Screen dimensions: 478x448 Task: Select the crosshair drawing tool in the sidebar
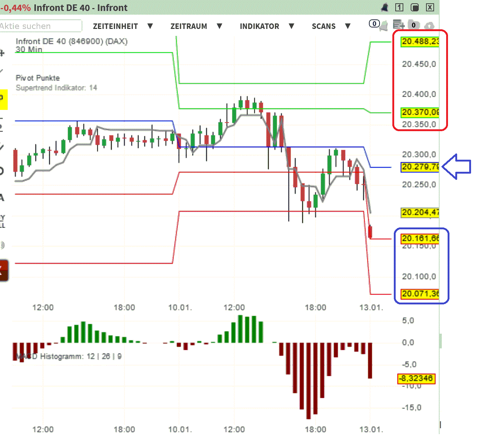[2, 53]
